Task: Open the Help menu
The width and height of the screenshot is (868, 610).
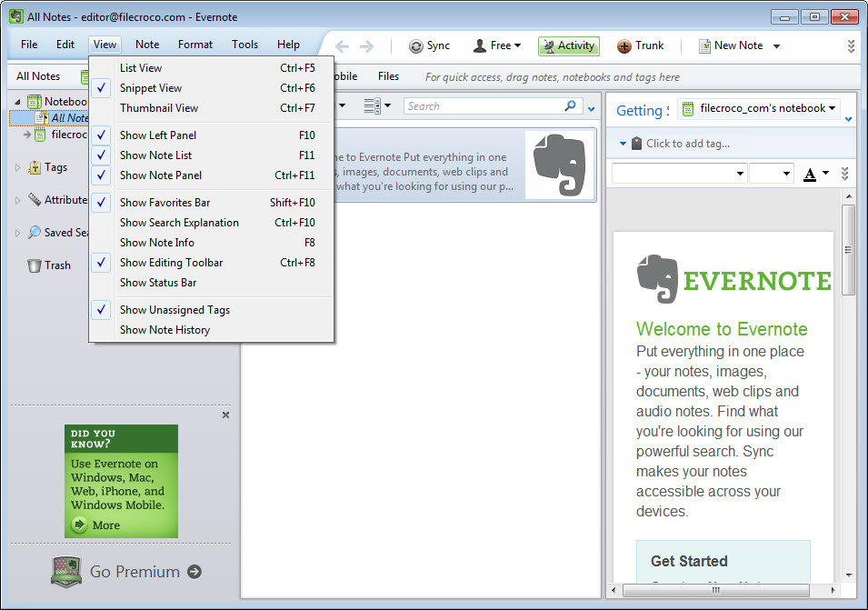Action: [288, 45]
